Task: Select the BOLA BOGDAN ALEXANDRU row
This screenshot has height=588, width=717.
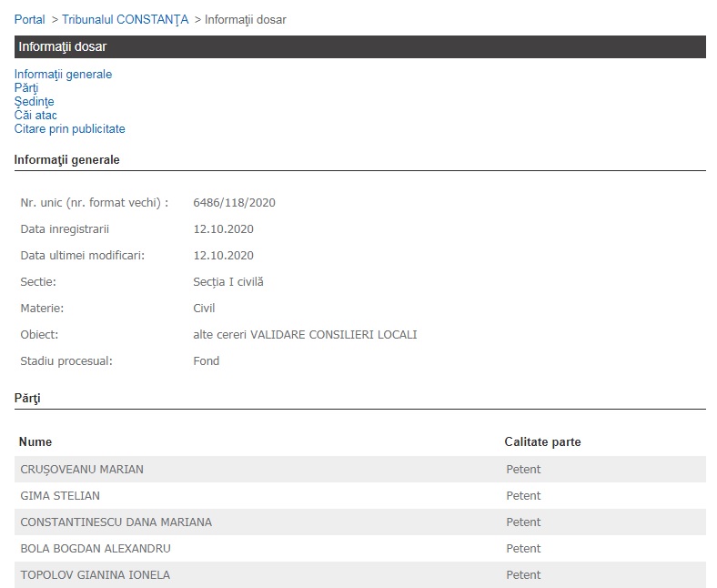Action: 96,549
